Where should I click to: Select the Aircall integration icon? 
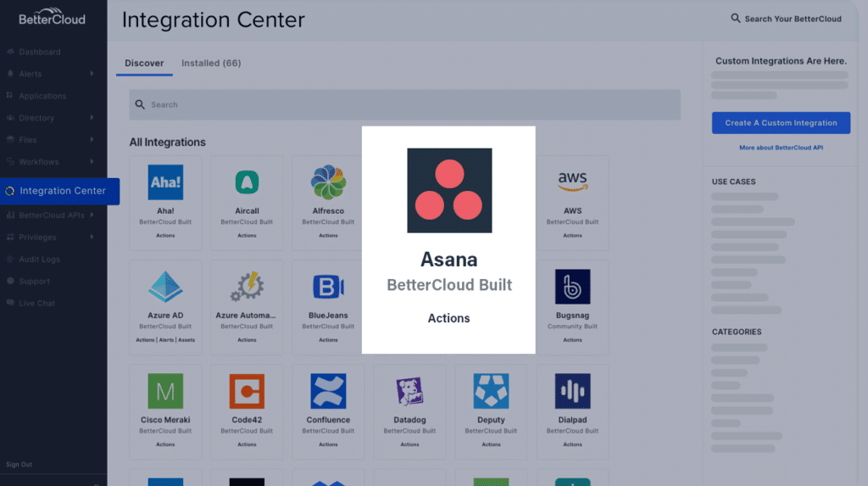[247, 182]
